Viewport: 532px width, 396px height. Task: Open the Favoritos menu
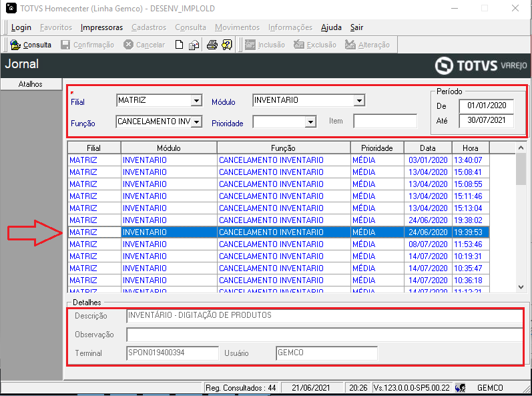56,27
